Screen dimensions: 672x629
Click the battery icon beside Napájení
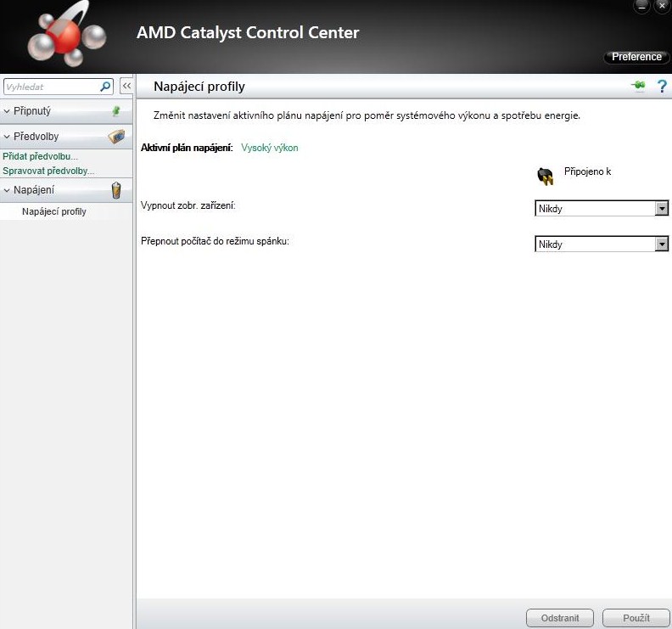pyautogui.click(x=116, y=190)
